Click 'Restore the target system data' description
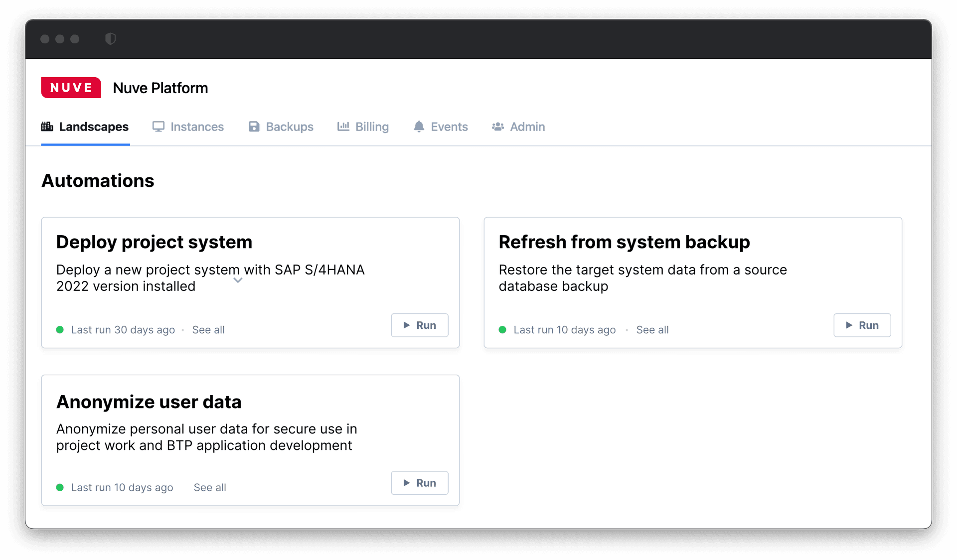Viewport: 957px width, 560px height. click(x=643, y=278)
